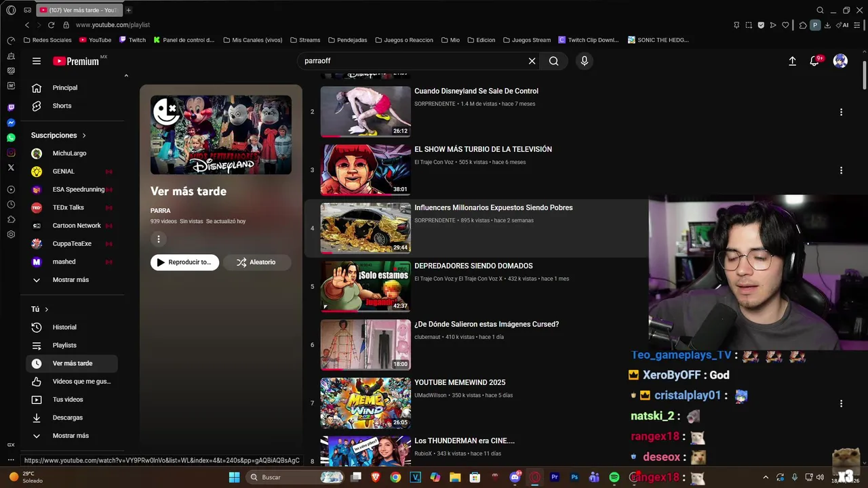868x488 pixels.
Task: Reload the page in Opera
Action: click(51, 25)
